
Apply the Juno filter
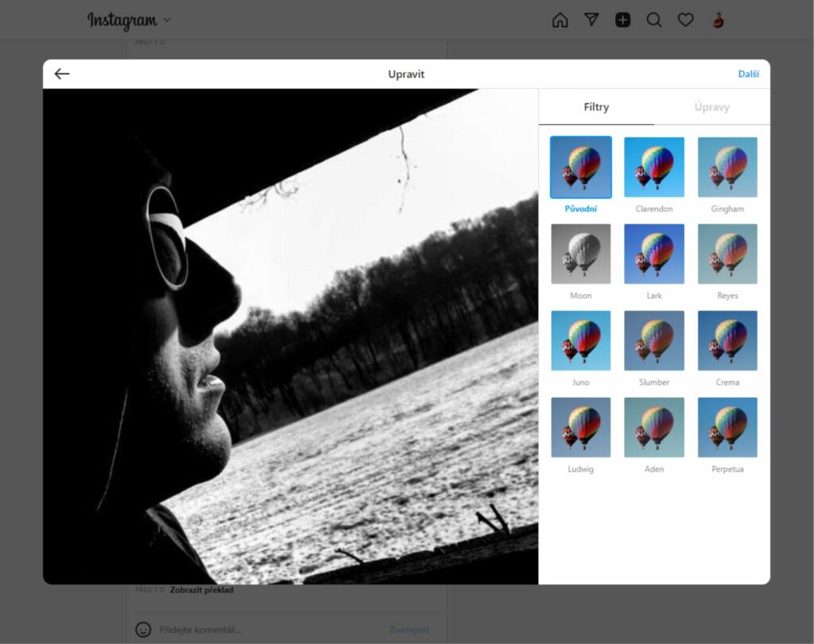[x=580, y=341]
